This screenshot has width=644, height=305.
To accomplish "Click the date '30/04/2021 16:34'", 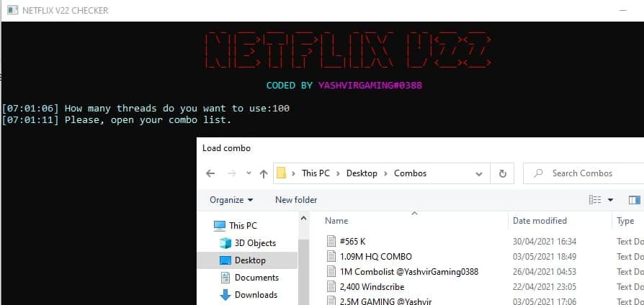I will [x=544, y=242].
